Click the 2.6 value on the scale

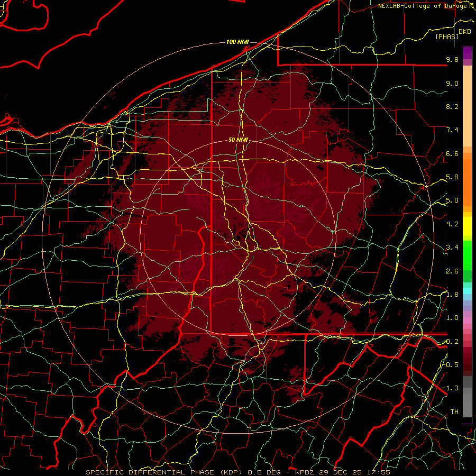(x=452, y=271)
